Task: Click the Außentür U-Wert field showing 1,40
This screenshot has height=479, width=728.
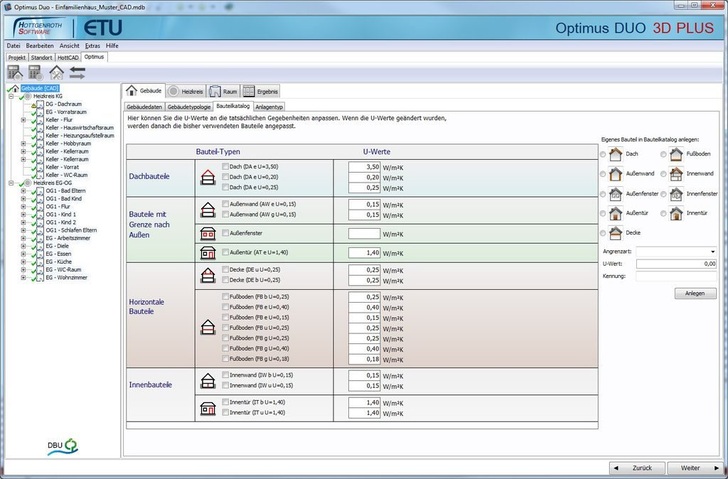Action: [364, 253]
